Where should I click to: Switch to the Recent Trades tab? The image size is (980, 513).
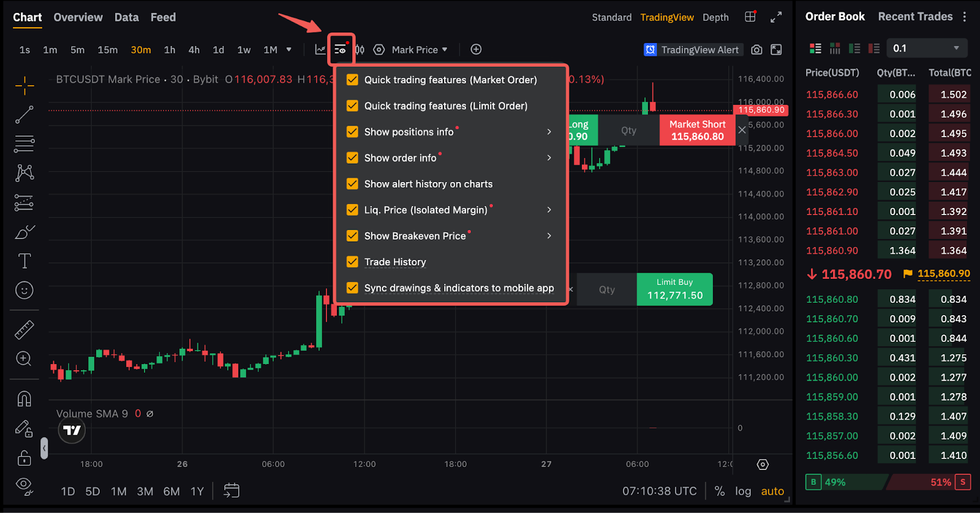pyautogui.click(x=915, y=17)
